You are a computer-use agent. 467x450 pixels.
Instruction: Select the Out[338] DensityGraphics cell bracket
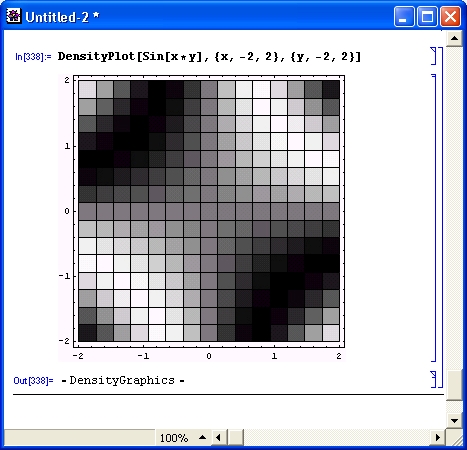point(433,379)
